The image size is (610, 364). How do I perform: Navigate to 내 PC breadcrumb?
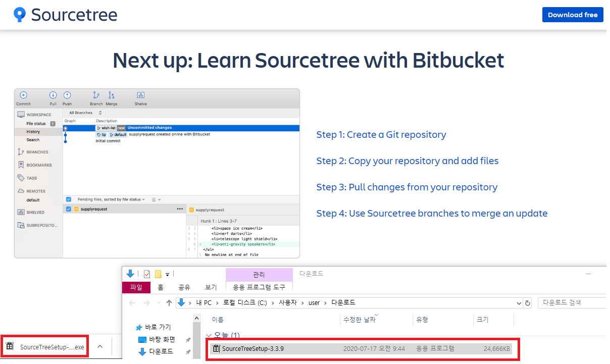click(x=204, y=303)
